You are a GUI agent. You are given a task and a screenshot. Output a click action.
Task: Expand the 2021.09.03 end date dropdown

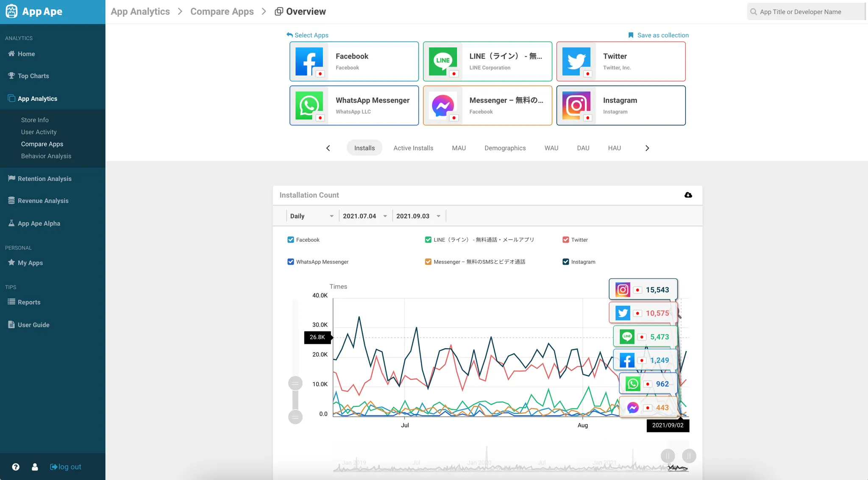(x=418, y=216)
